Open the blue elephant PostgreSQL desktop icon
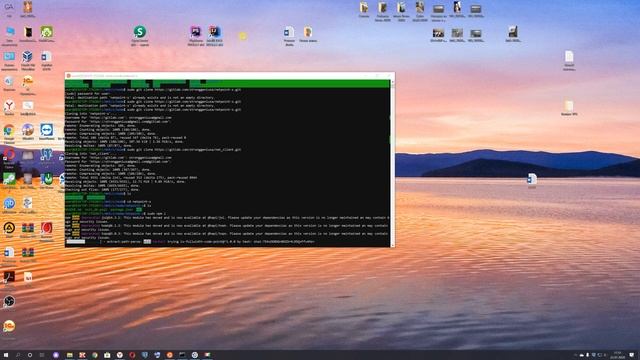Viewport: 640px width, 360px height. pos(47,155)
